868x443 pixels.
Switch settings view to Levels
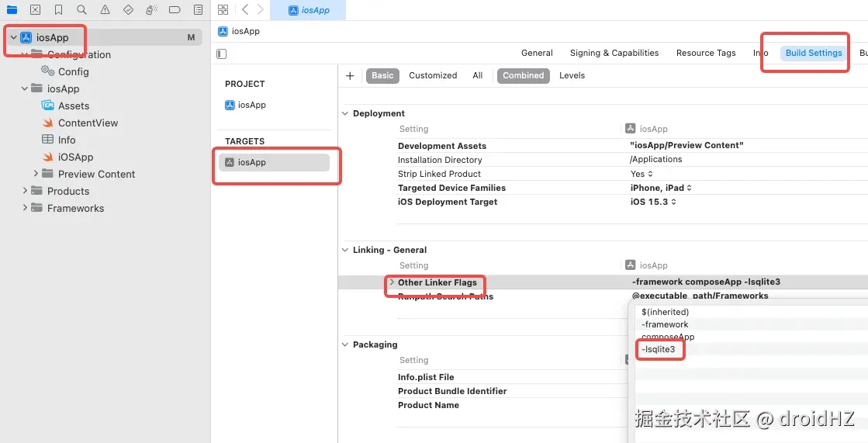tap(572, 75)
